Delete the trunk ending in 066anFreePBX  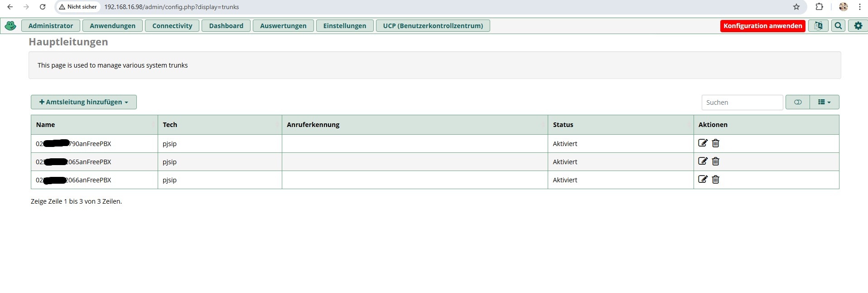pos(715,180)
